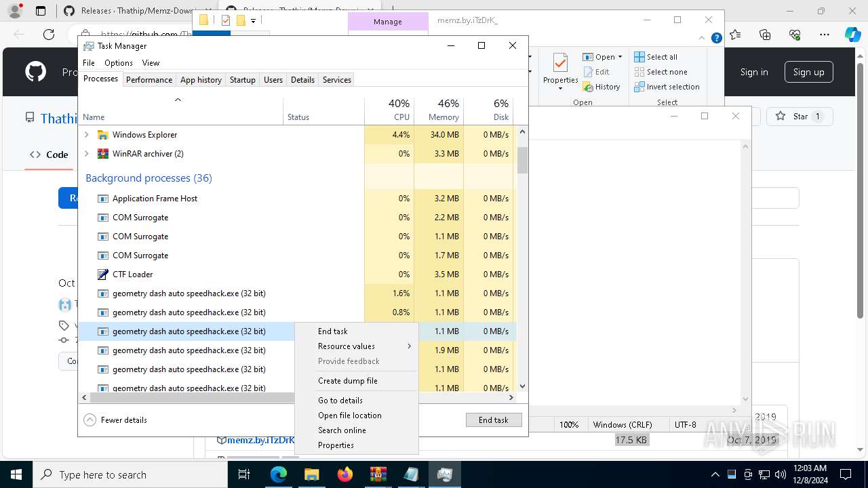
Task: Open Task Manager View menu
Action: (x=151, y=63)
